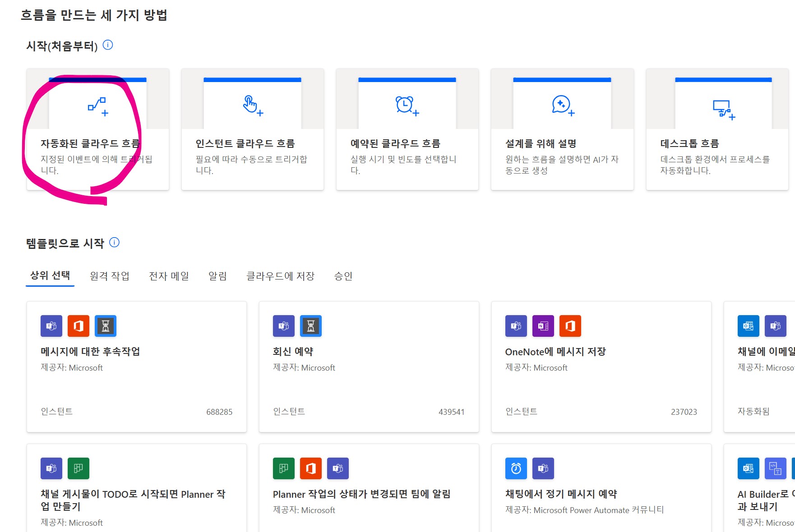This screenshot has height=532, width=795.
Task: Open the info icon next to 템플릿으로 시작
Action: (x=115, y=243)
